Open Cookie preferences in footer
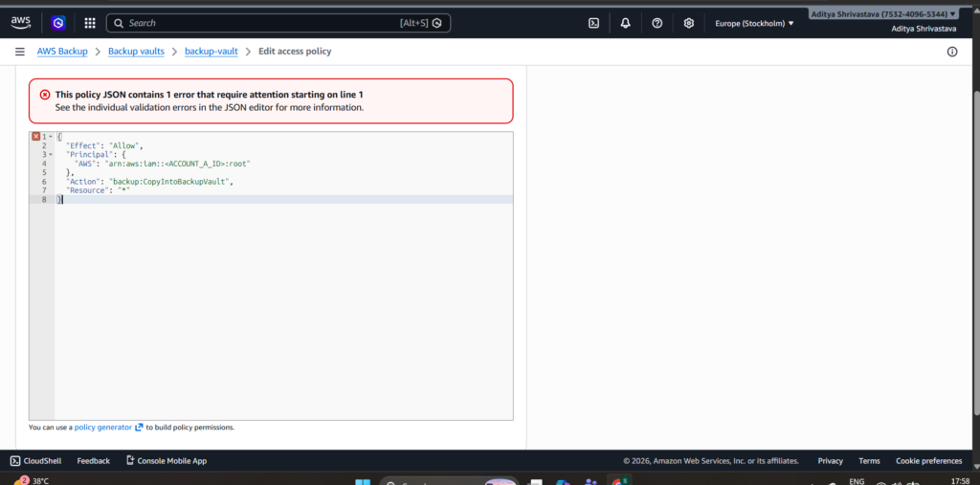980x485 pixels. click(x=928, y=461)
